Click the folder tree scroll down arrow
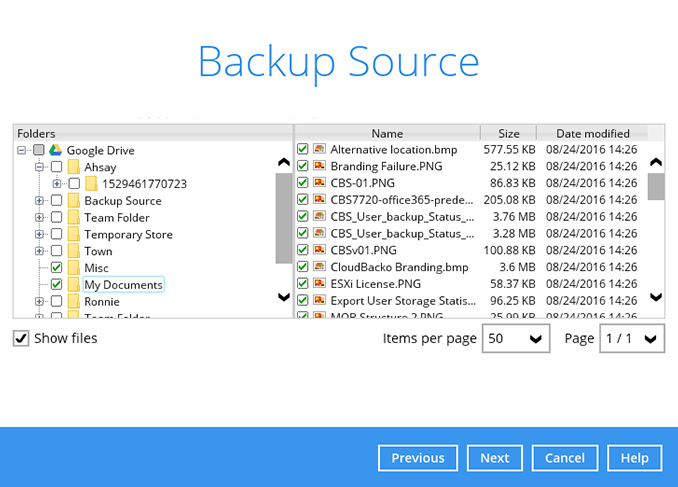The height and width of the screenshot is (487, 678). tap(284, 297)
